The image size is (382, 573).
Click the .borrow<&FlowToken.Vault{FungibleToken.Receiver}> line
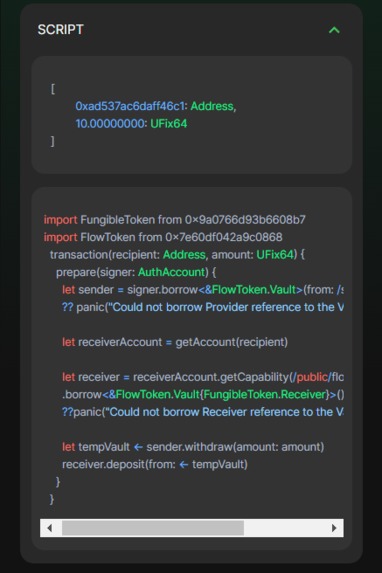pos(203,394)
